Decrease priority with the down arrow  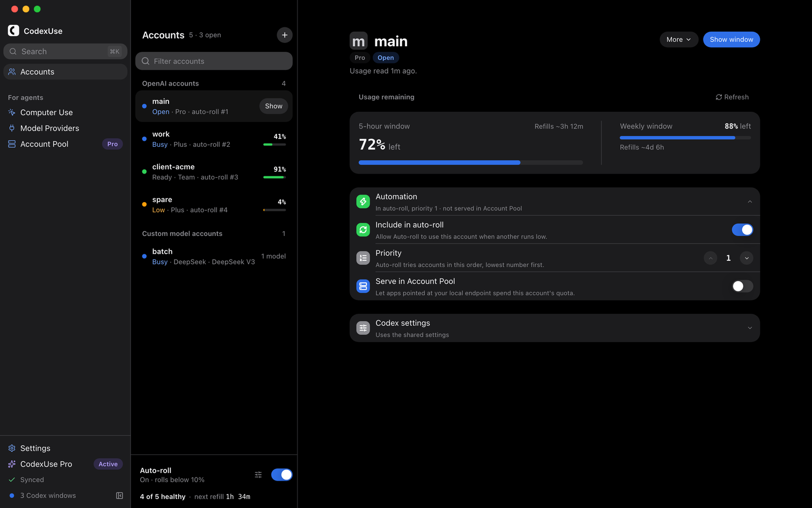pyautogui.click(x=746, y=258)
